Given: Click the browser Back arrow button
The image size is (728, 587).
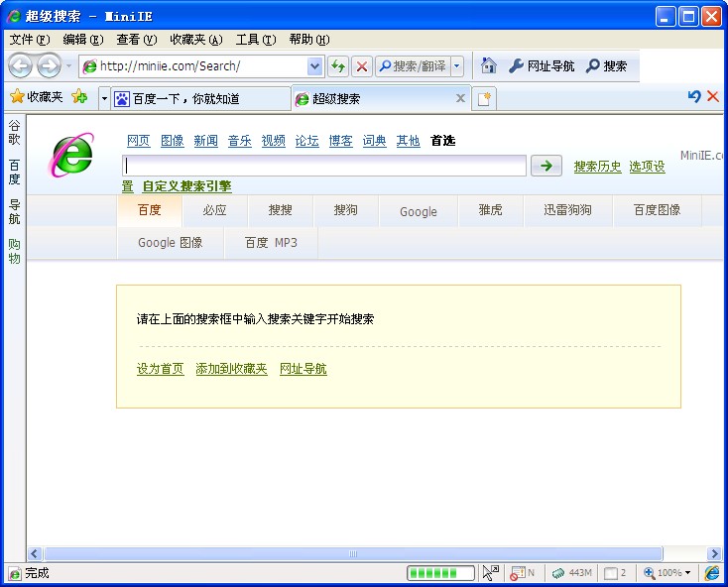Looking at the screenshot, I should click(x=20, y=65).
